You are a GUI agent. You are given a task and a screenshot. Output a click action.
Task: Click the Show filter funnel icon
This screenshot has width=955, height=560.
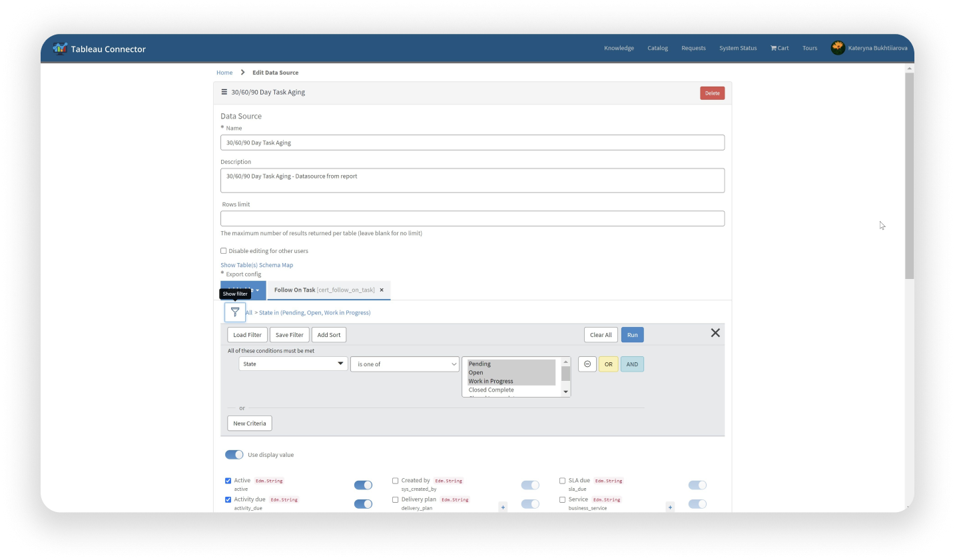click(x=234, y=312)
